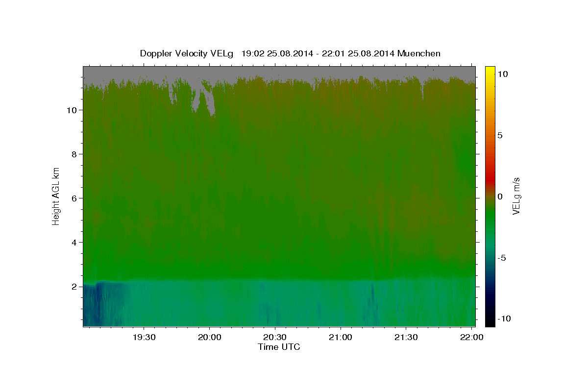This screenshot has width=588, height=392.
Task: Click the 19:30 time tick label
Action: pyautogui.click(x=144, y=337)
